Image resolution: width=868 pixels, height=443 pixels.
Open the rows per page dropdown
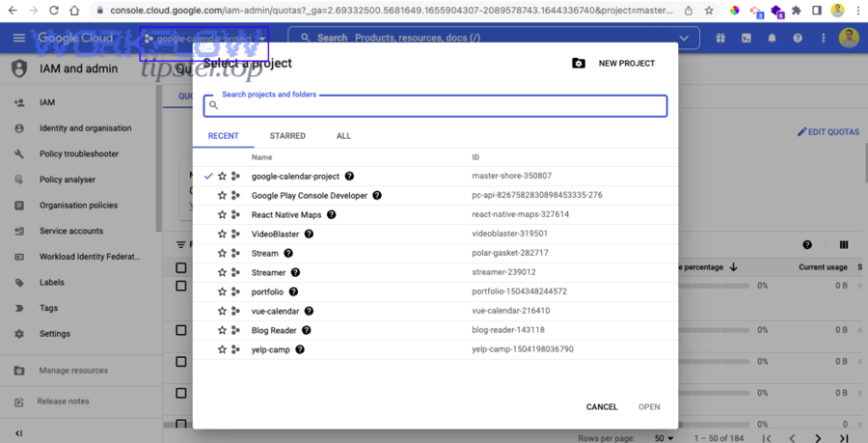665,438
